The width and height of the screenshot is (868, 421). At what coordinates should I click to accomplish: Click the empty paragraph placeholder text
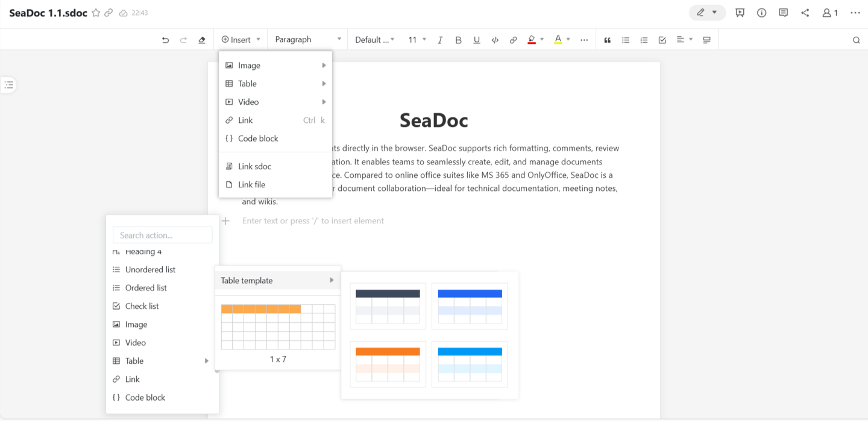click(x=313, y=221)
